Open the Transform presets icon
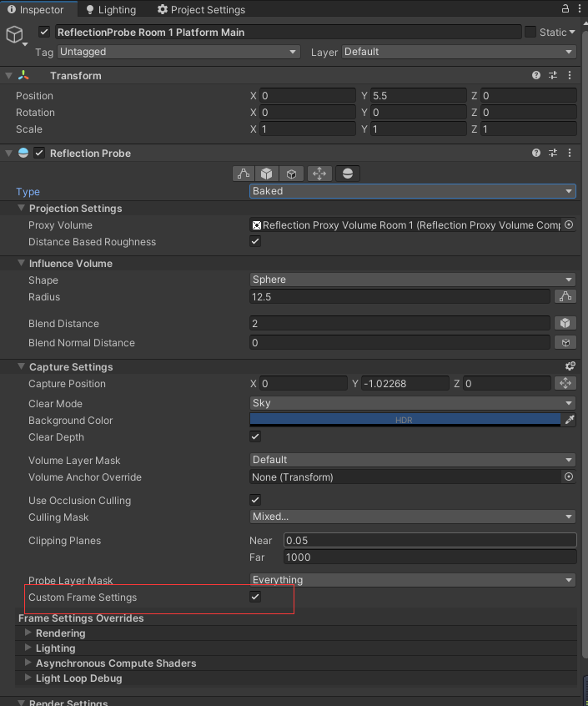The width and height of the screenshot is (588, 706). coord(552,75)
